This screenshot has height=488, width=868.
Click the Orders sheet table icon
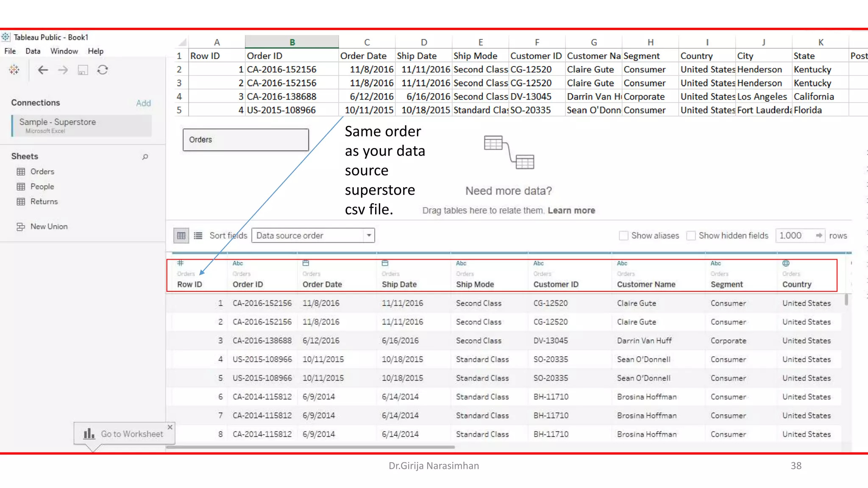[x=21, y=172]
